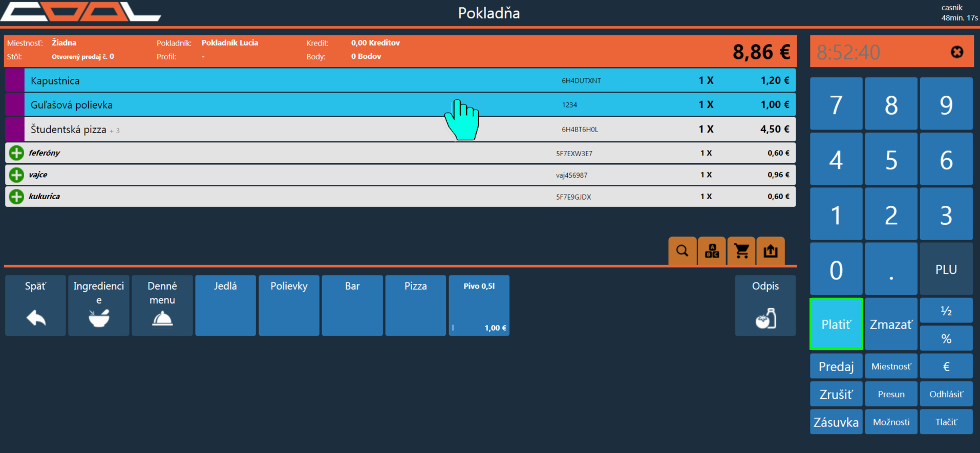Screen dimensions: 980x453
Task: Add Pivo 0,5l product to order
Action: tap(479, 306)
